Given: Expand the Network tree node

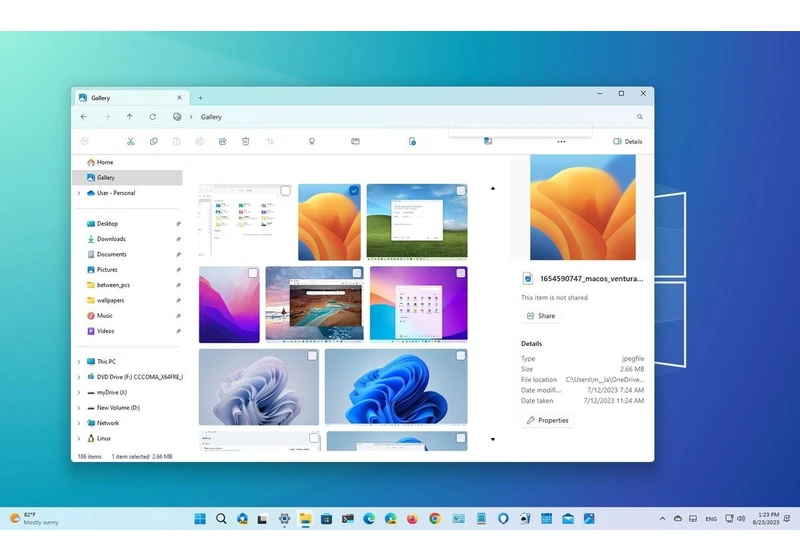Looking at the screenshot, I should 79,423.
